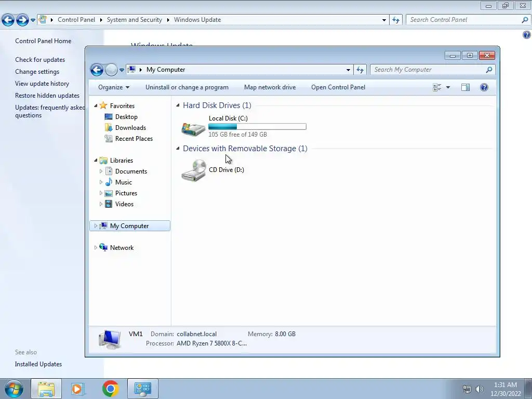
Task: Expand the My Computer tree node
Action: click(x=96, y=225)
